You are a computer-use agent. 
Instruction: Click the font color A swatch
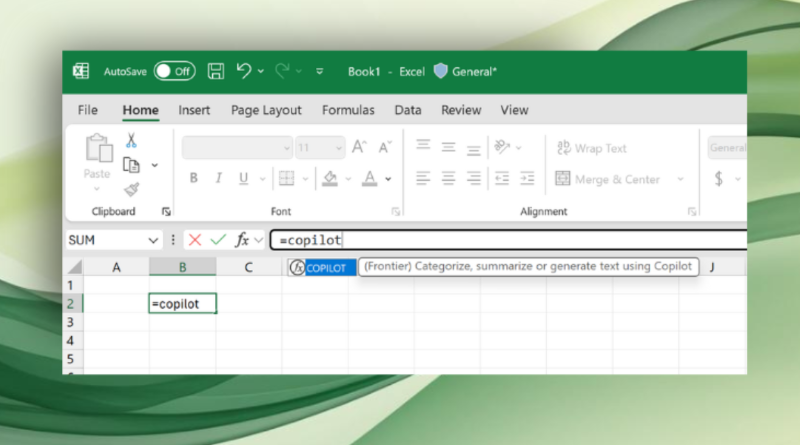tap(369, 179)
